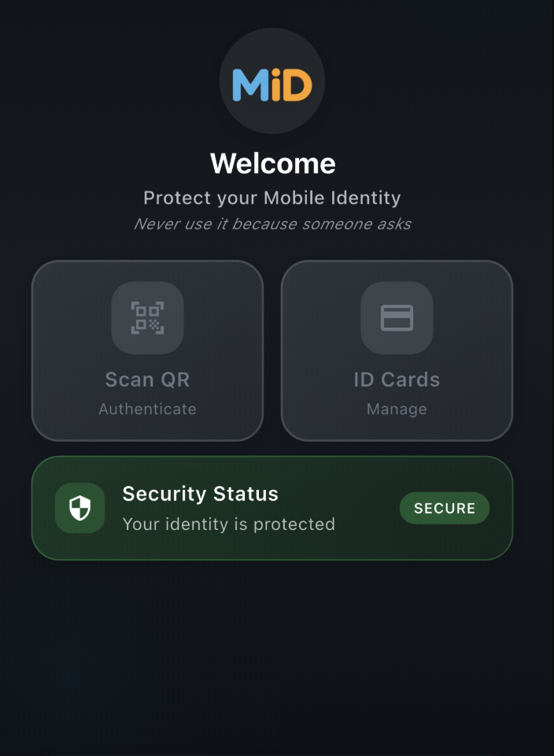
Task: Click the green shield security icon
Action: click(80, 508)
